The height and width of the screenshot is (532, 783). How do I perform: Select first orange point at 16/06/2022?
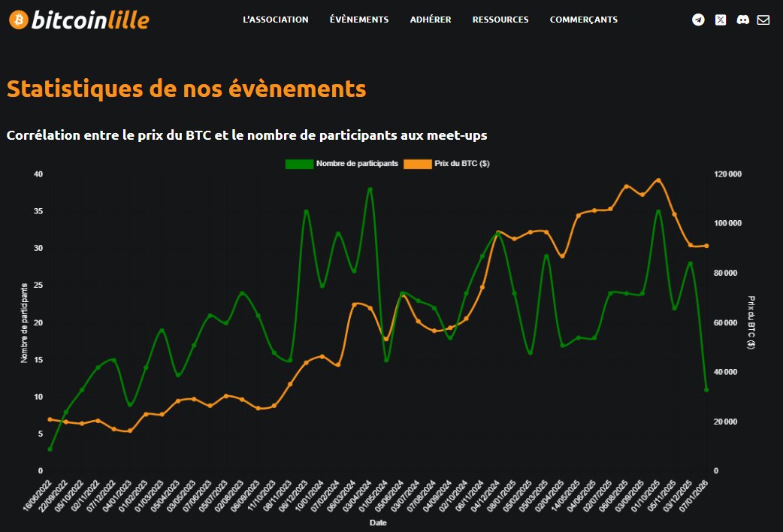[50, 419]
